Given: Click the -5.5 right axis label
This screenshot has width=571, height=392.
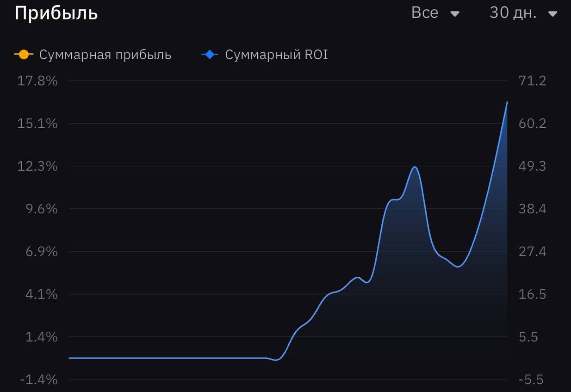Looking at the screenshot, I should pyautogui.click(x=531, y=380).
